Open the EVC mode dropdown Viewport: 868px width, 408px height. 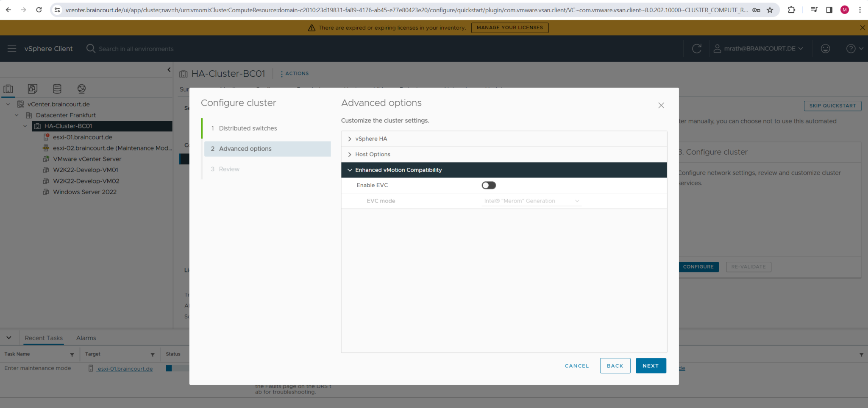(x=531, y=201)
